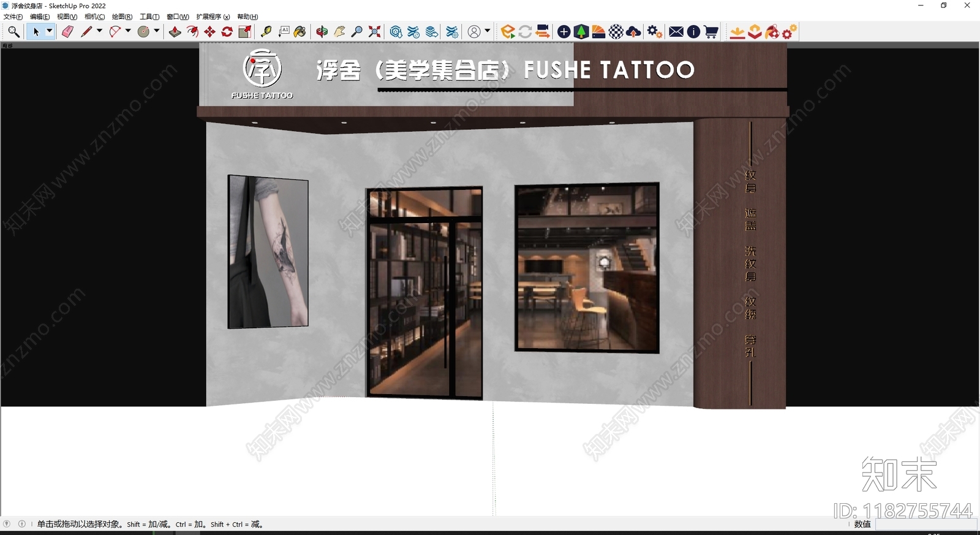
Task: Select the Text label tool
Action: [284, 32]
